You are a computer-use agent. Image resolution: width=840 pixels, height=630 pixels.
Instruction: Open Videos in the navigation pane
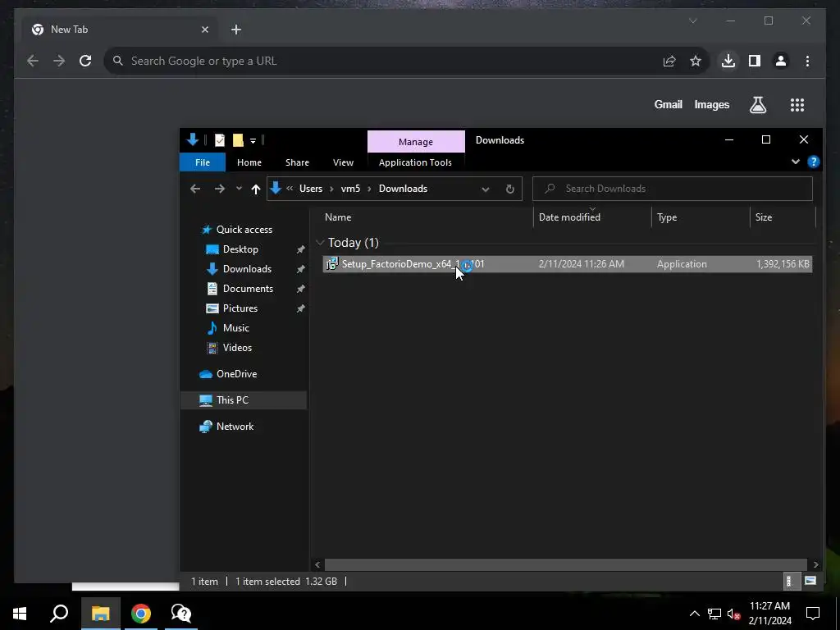[237, 348]
